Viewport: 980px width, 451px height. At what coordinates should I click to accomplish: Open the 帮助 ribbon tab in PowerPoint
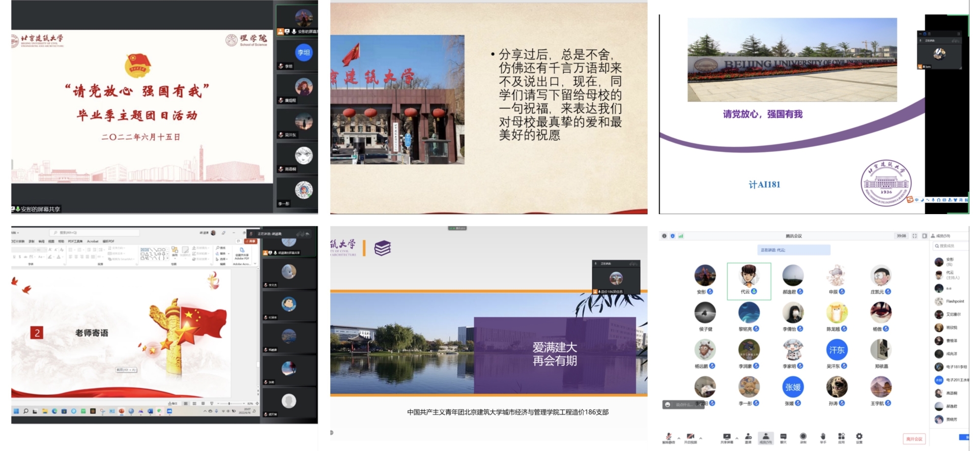61,242
